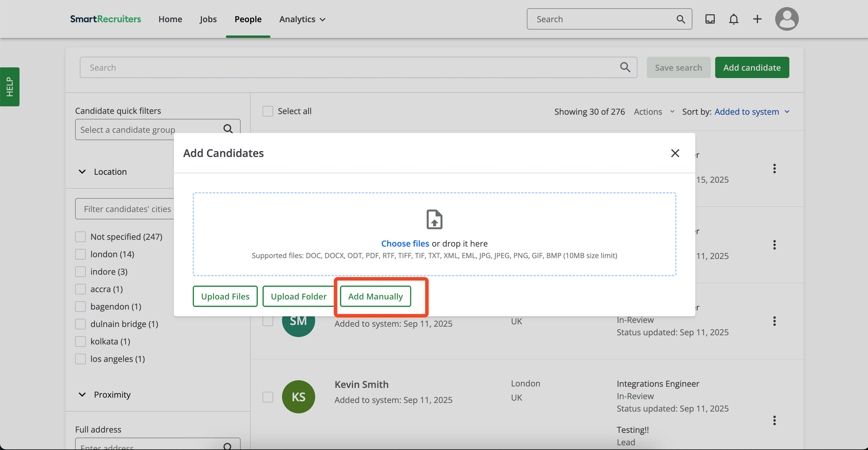Open the kebab menu next to Kevin Smith

click(774, 420)
